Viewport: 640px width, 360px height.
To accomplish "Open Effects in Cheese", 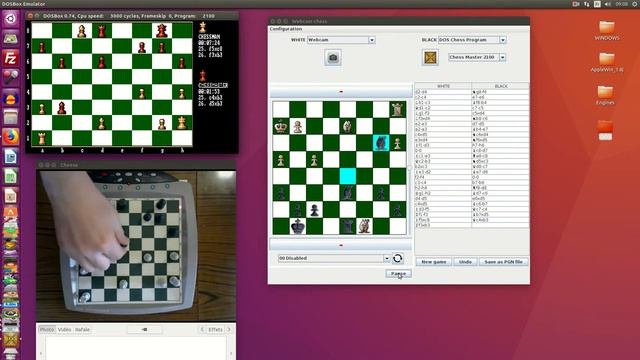I will pos(216,329).
